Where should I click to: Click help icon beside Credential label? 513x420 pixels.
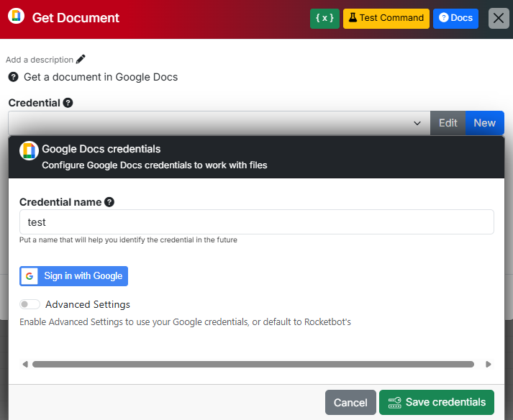(x=68, y=103)
